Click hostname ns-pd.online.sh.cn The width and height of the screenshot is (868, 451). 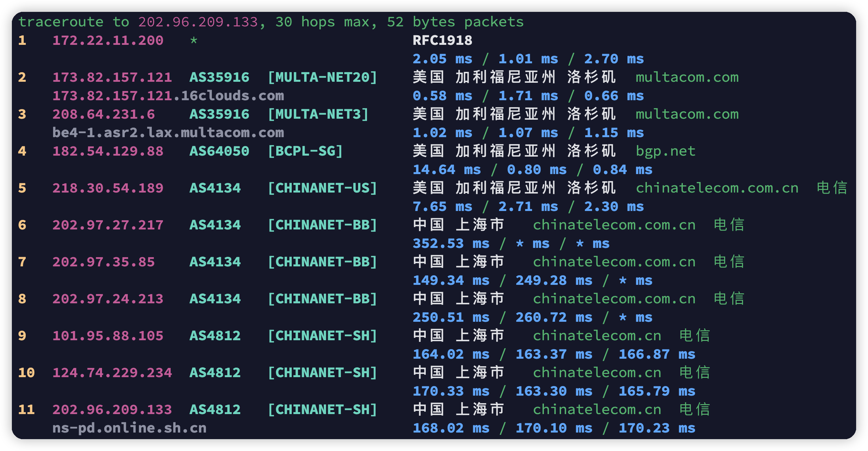[x=129, y=429]
